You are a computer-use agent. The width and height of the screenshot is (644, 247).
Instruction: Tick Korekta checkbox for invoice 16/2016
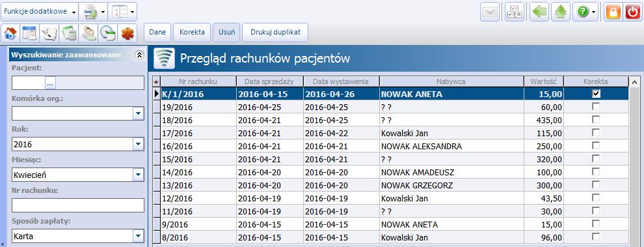click(x=596, y=146)
